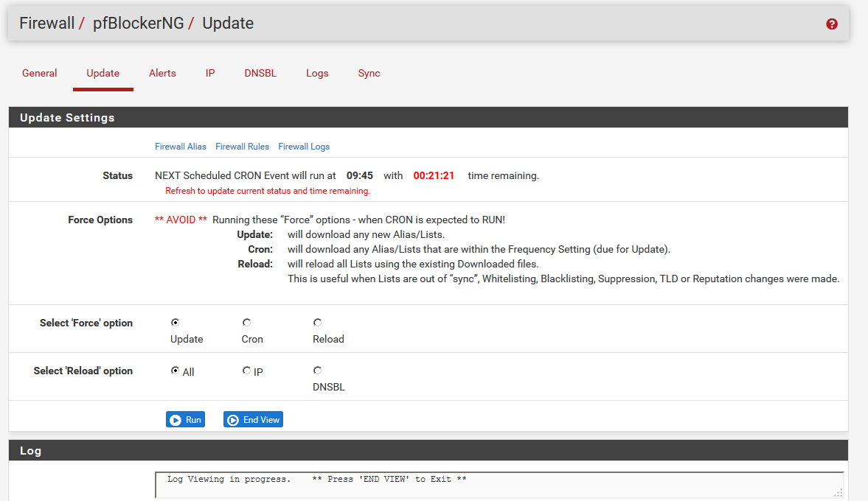Click the End View button
The height and width of the screenshot is (501, 868).
coord(253,420)
